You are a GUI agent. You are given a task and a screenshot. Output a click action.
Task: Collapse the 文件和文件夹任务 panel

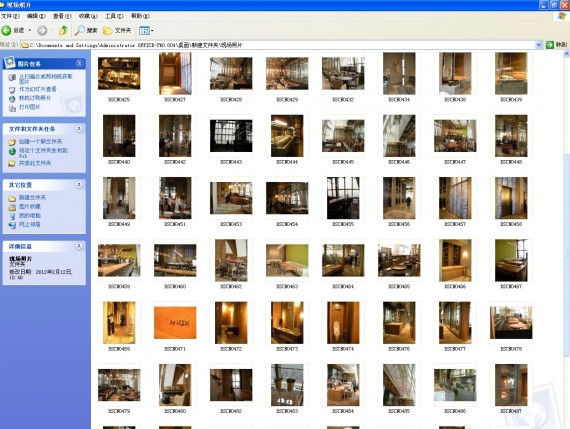click(79, 129)
